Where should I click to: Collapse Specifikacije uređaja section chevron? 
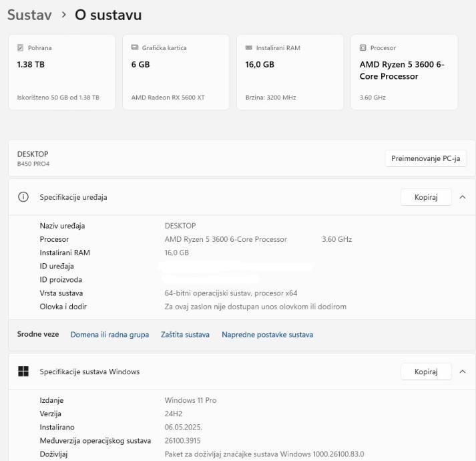(463, 197)
